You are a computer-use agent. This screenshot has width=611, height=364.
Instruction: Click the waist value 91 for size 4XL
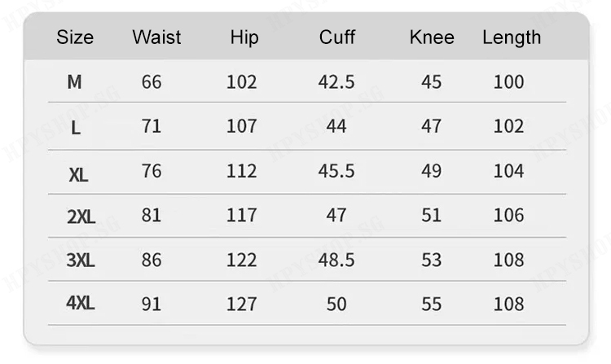coord(152,305)
